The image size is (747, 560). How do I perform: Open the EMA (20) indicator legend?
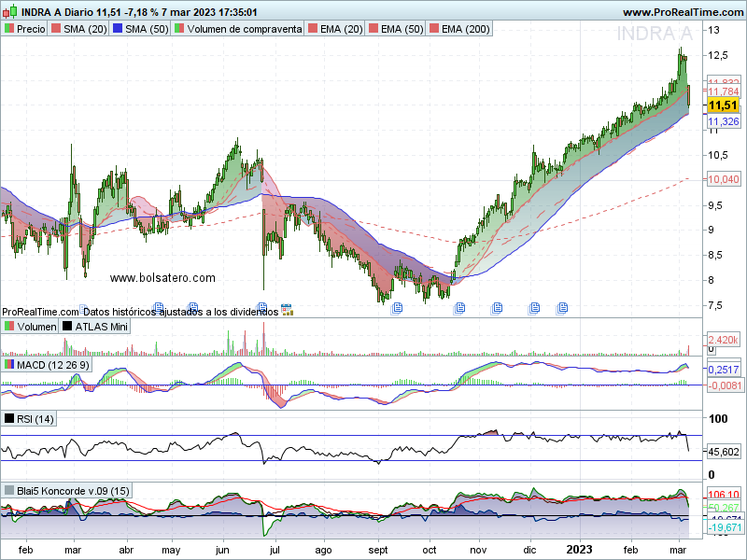[335, 29]
